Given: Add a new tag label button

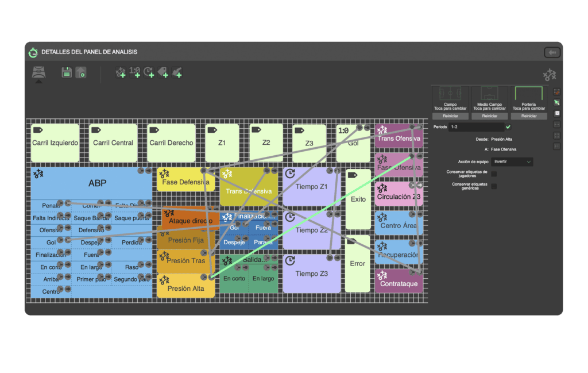Looking at the screenshot, I should pos(163,72).
